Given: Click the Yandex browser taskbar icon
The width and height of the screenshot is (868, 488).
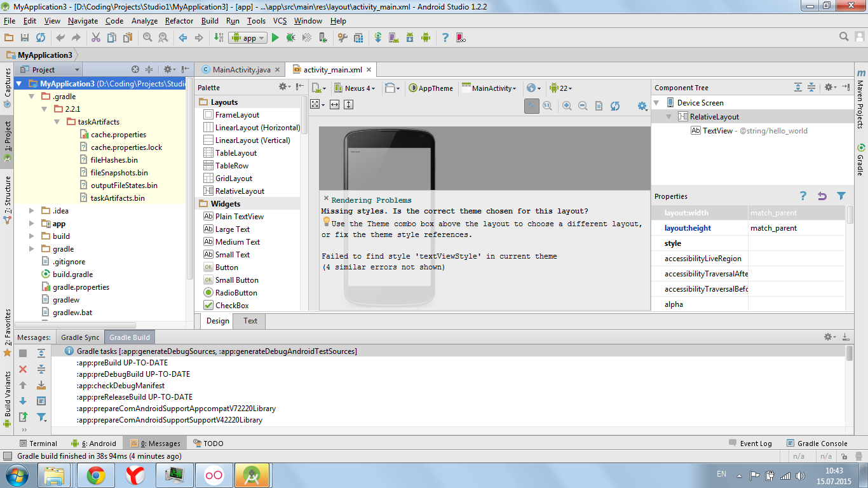Looking at the screenshot, I should pos(135,475).
